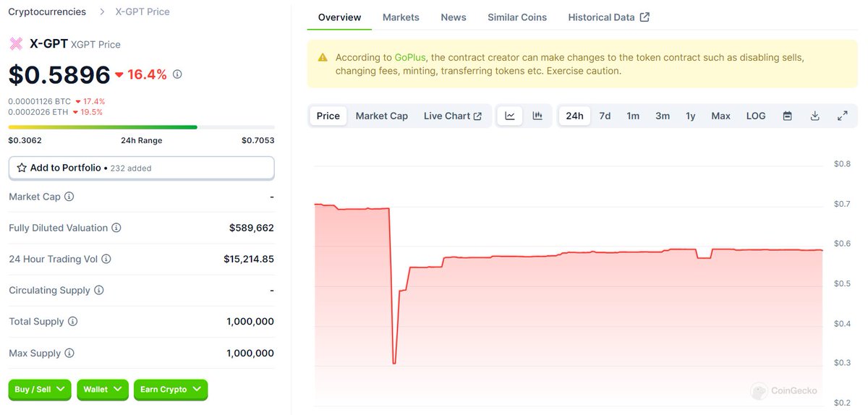This screenshot has width=868, height=415.
Task: Toggle the LOG scale option
Action: pyautogui.click(x=756, y=116)
